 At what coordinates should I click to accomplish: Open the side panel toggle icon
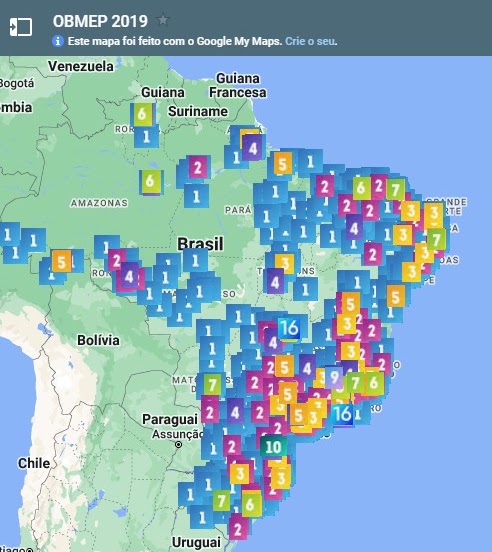click(21, 27)
